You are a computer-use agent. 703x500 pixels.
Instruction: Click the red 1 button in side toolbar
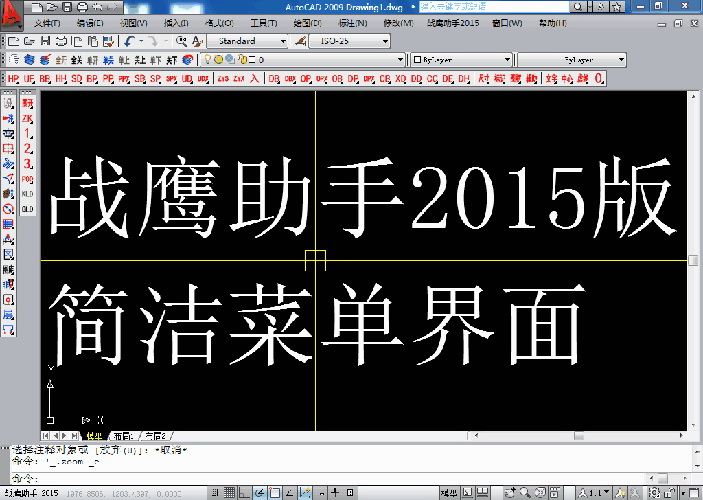pos(28,134)
